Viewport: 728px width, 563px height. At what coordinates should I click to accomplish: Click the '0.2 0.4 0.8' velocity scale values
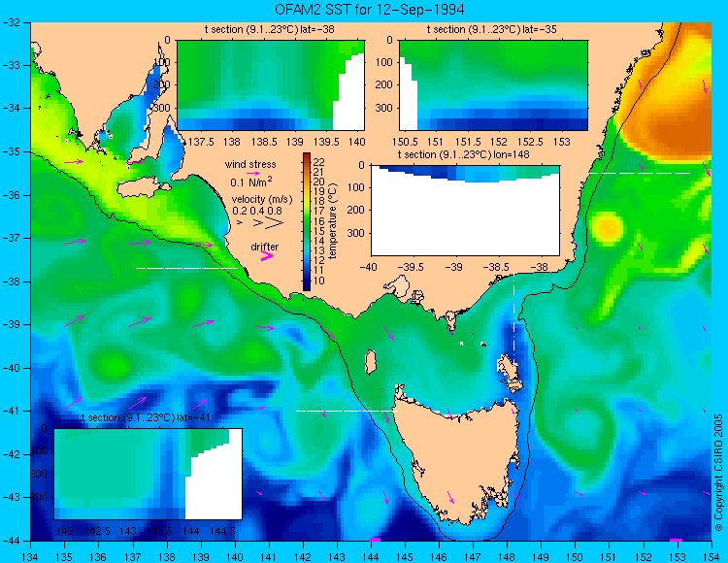click(x=257, y=211)
